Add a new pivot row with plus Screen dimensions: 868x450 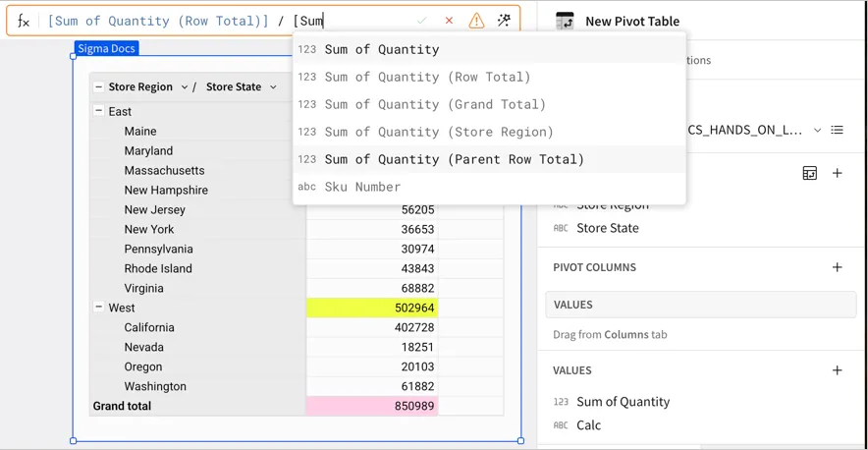click(837, 174)
